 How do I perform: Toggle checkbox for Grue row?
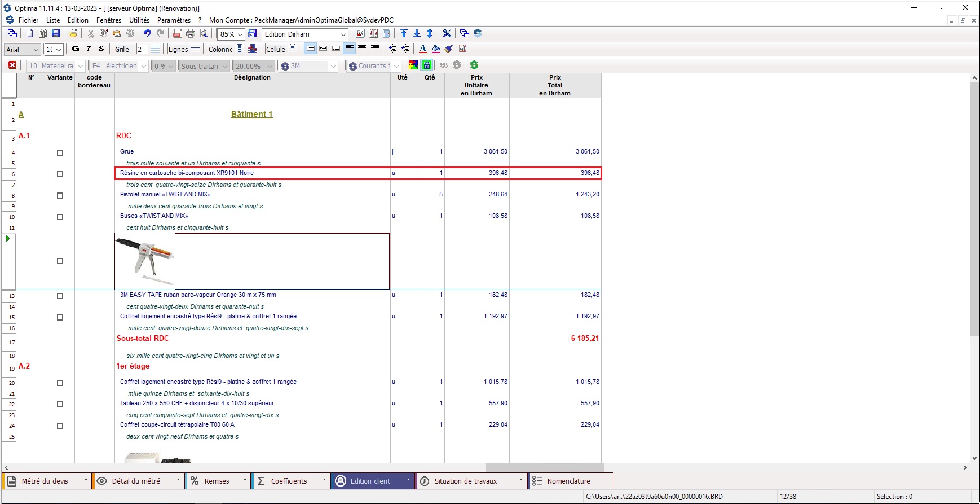point(60,152)
